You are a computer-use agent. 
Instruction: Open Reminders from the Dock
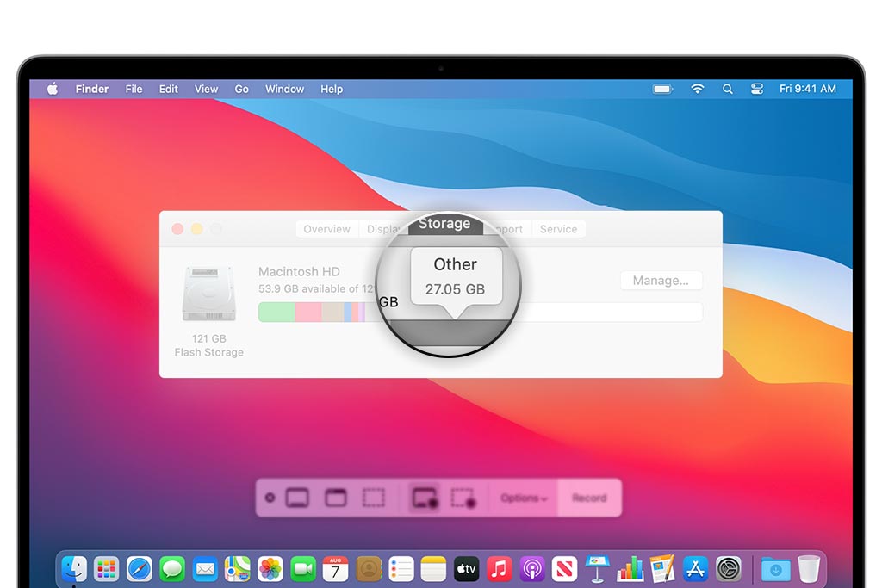point(401,569)
